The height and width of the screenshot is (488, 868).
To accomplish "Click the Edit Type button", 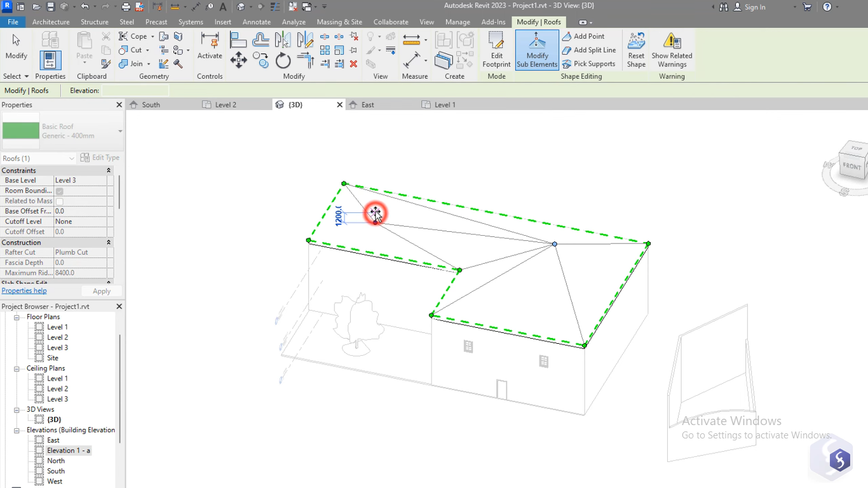I will (x=100, y=157).
